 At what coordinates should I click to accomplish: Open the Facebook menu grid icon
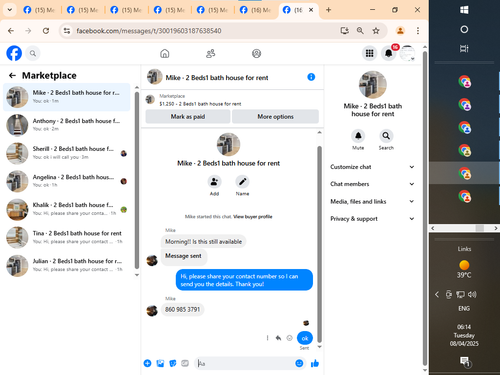[x=369, y=53]
